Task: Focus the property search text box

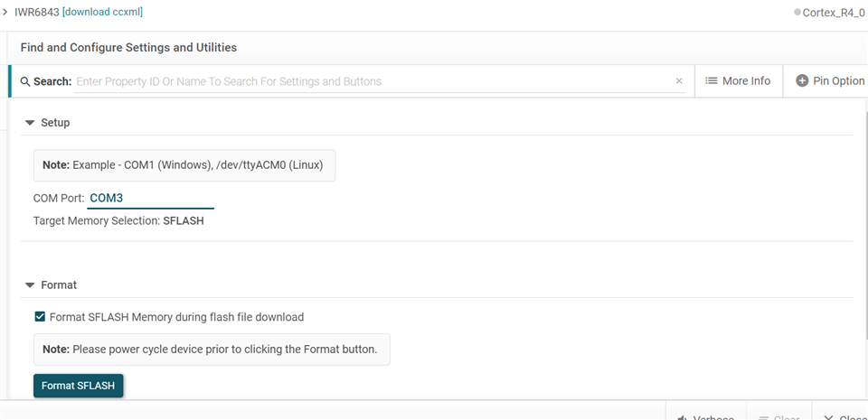Action: pos(371,81)
